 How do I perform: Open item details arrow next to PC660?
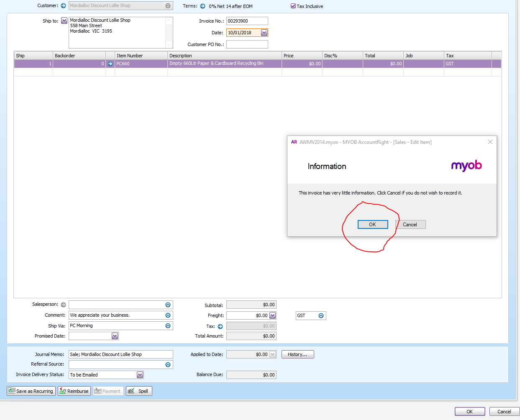point(110,64)
